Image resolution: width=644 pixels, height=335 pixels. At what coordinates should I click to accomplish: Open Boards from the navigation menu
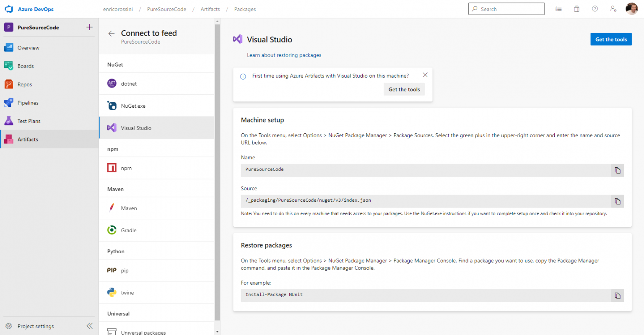[x=26, y=66]
